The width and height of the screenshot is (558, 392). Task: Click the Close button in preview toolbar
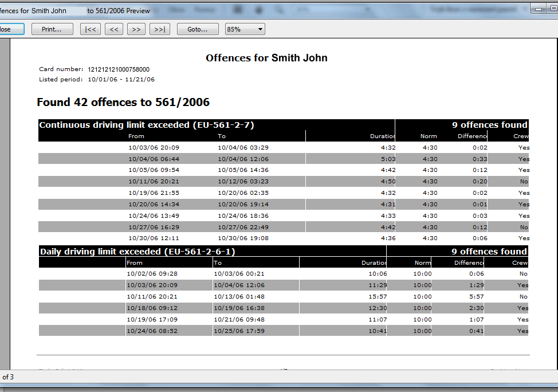coord(11,29)
